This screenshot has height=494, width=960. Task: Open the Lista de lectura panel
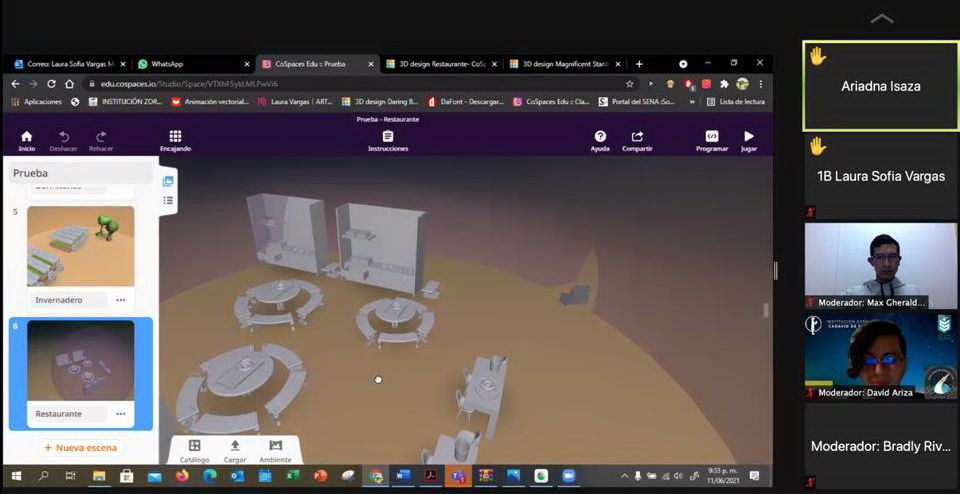click(x=735, y=102)
